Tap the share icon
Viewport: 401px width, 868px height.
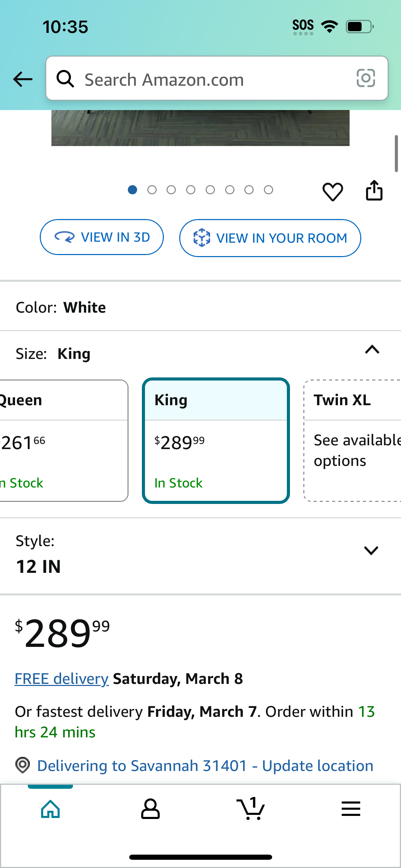pos(374,190)
